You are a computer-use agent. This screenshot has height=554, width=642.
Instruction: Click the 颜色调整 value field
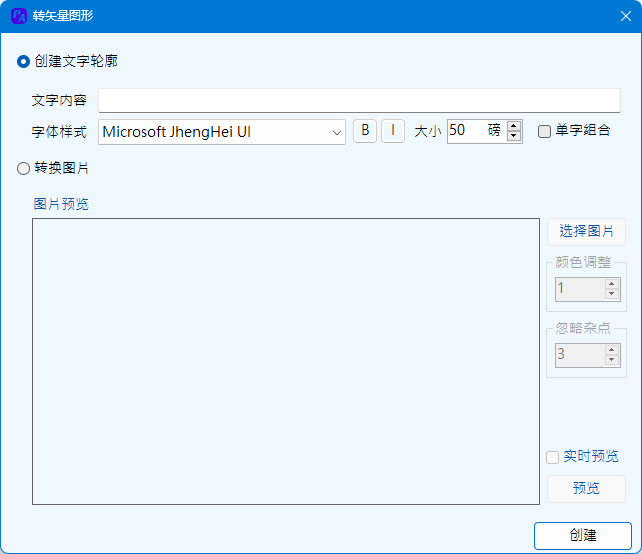[580, 289]
